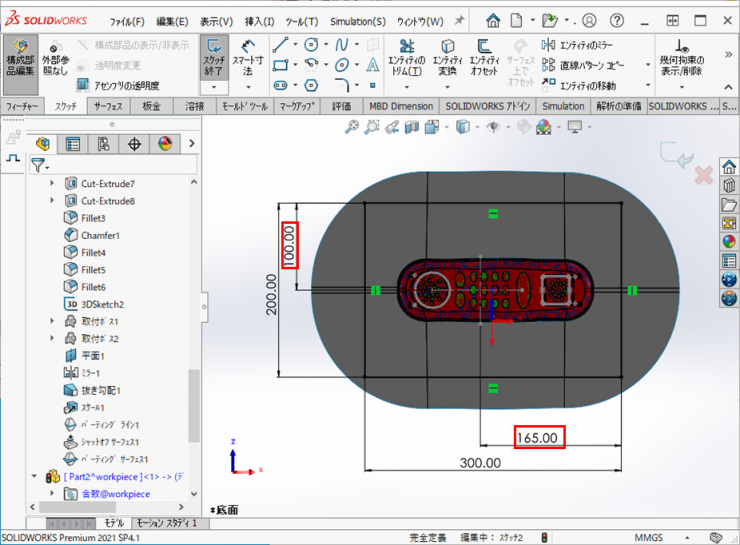The image size is (740, 545).
Task: Open the DisplayManager color ball tab
Action: tap(164, 144)
